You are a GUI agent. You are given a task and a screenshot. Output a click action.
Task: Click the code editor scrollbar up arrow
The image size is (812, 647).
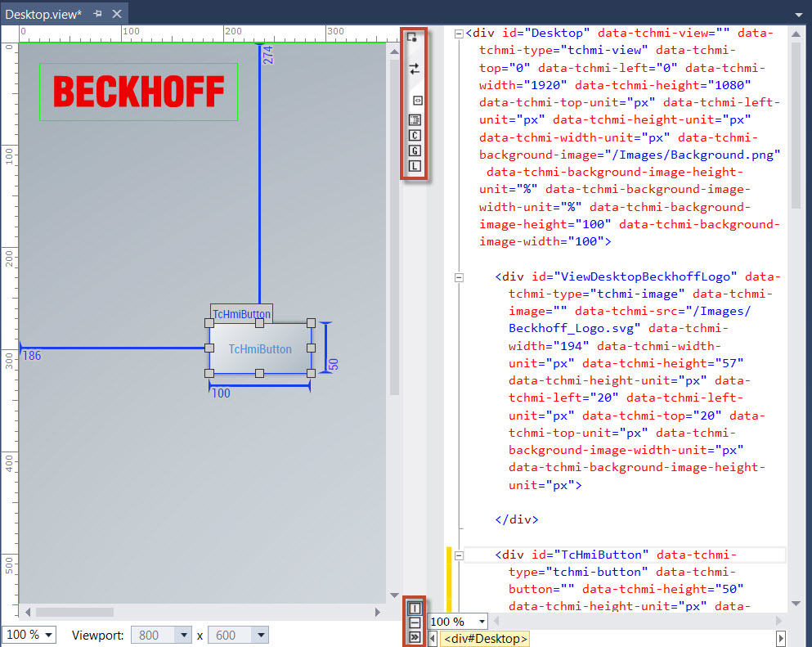pos(796,34)
